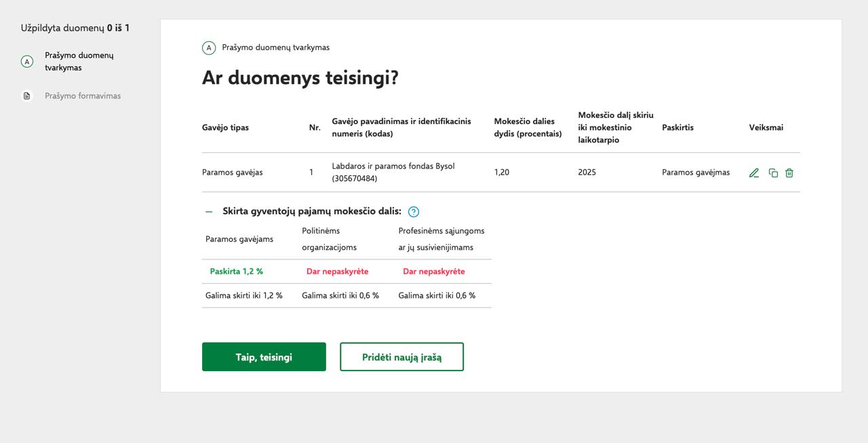The width and height of the screenshot is (868, 443).
Task: Click the 'Užpildyta duomenų 0 iš 1' progress text
Action: (x=75, y=28)
